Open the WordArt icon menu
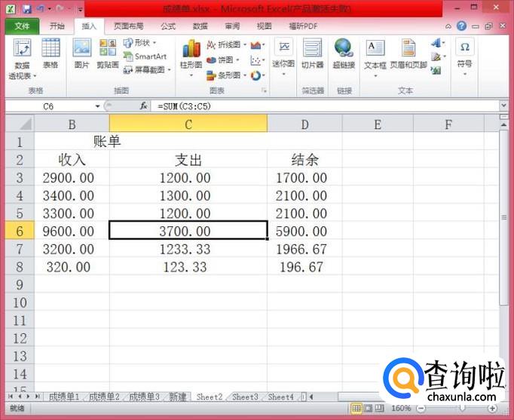The image size is (514, 420). click(x=438, y=43)
